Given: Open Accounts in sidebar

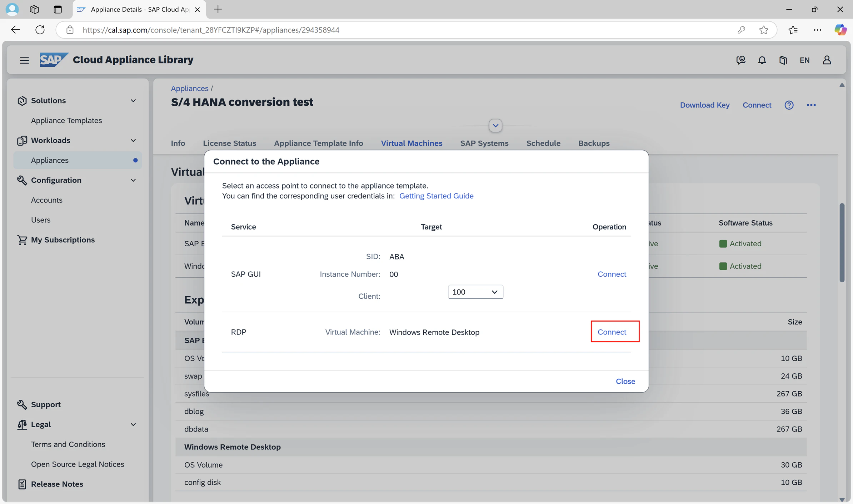Looking at the screenshot, I should [x=47, y=200].
